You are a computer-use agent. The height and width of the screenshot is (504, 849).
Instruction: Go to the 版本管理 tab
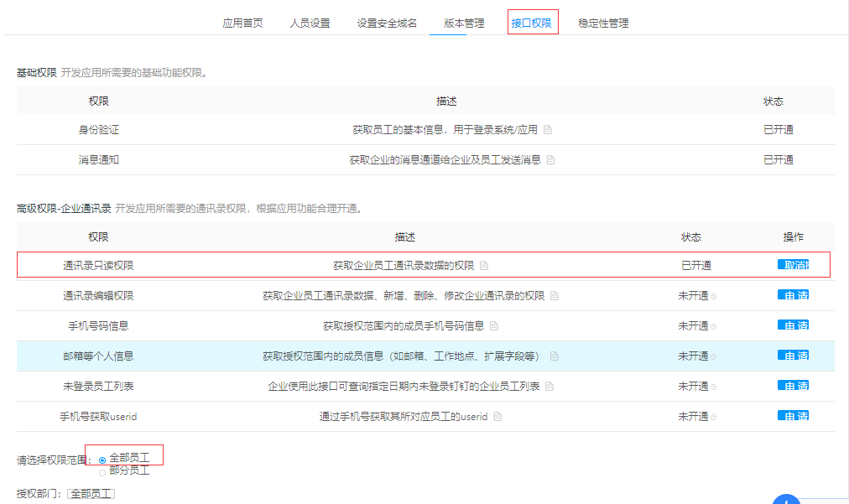(464, 23)
